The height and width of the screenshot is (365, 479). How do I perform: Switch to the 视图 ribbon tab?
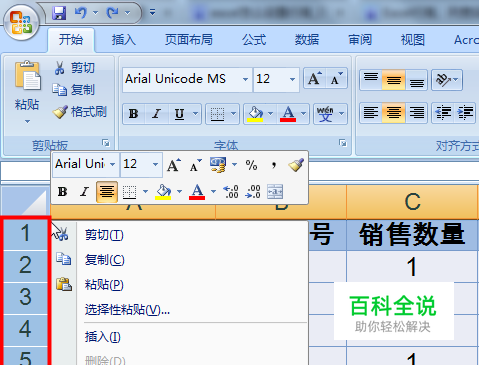[413, 40]
